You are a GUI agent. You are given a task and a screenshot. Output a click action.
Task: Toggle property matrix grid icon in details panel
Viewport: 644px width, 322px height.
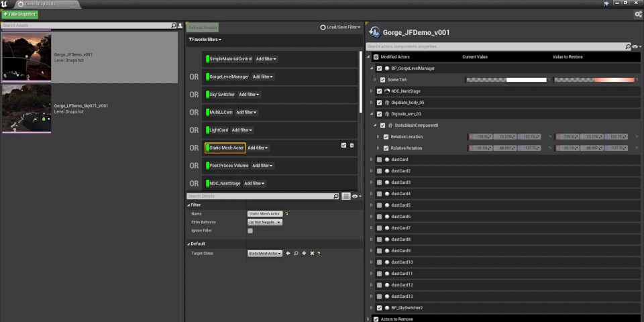[346, 197]
